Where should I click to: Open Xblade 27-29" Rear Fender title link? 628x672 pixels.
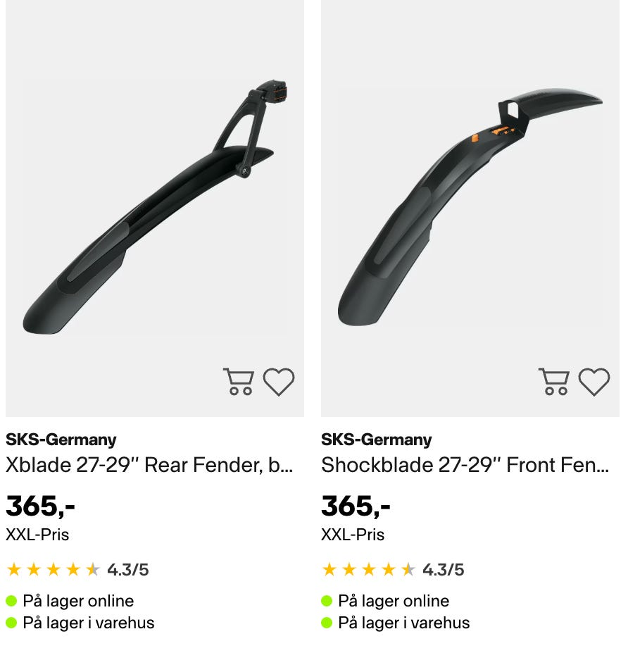point(149,465)
